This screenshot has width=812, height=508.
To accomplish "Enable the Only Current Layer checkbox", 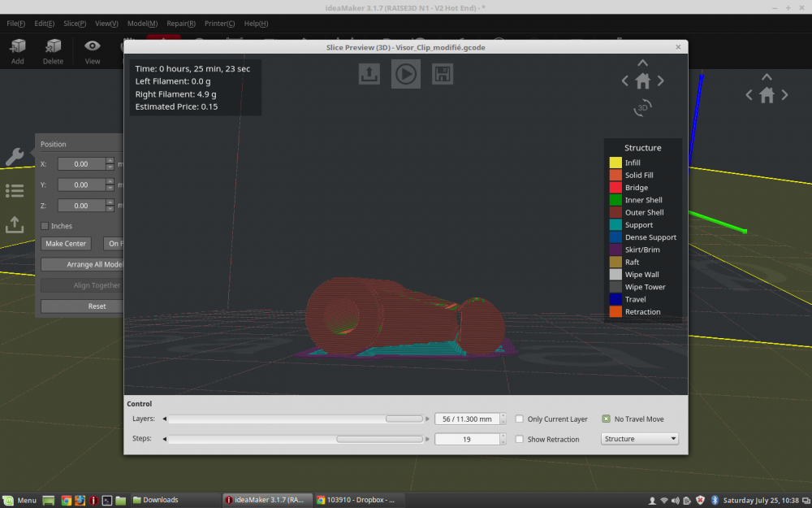I will [x=520, y=419].
